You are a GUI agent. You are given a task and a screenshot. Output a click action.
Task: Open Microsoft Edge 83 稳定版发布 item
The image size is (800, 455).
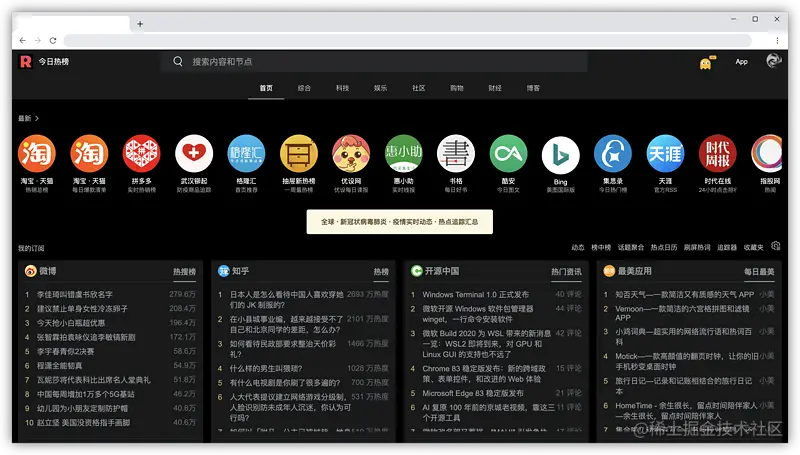[x=473, y=393]
